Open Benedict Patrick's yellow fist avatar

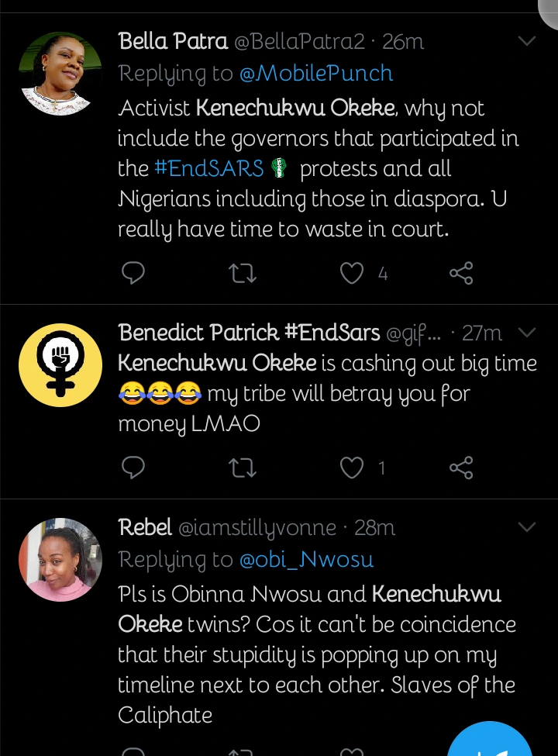click(x=60, y=365)
